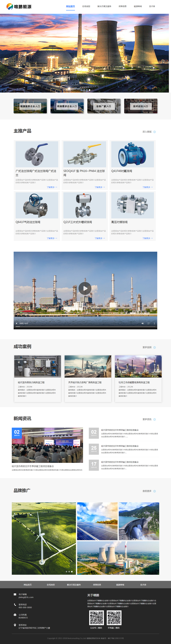Image resolution: width=171 pixels, height=644 pixels.
Task: Open the 齐齐哈尔热力发电厂系统改造工程 case card
Action: coord(88,379)
